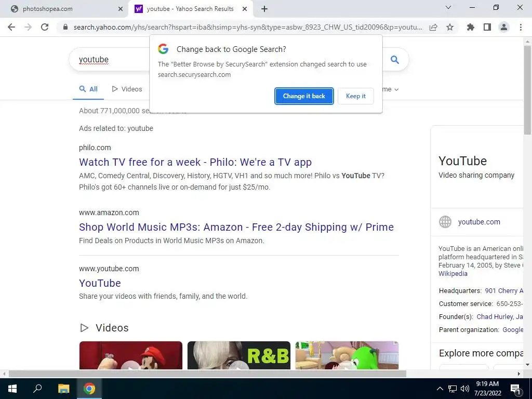Open the volume tray icon
532x399 pixels.
click(465, 389)
